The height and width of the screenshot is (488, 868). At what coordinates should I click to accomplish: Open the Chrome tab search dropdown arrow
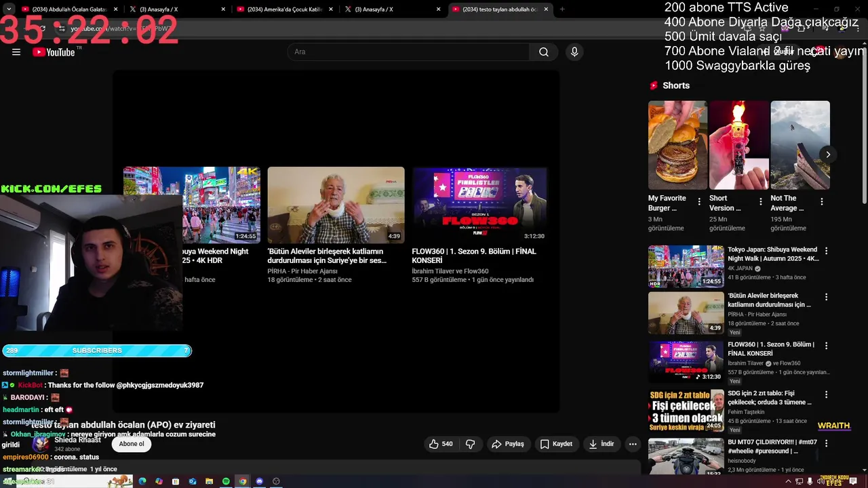click(9, 9)
